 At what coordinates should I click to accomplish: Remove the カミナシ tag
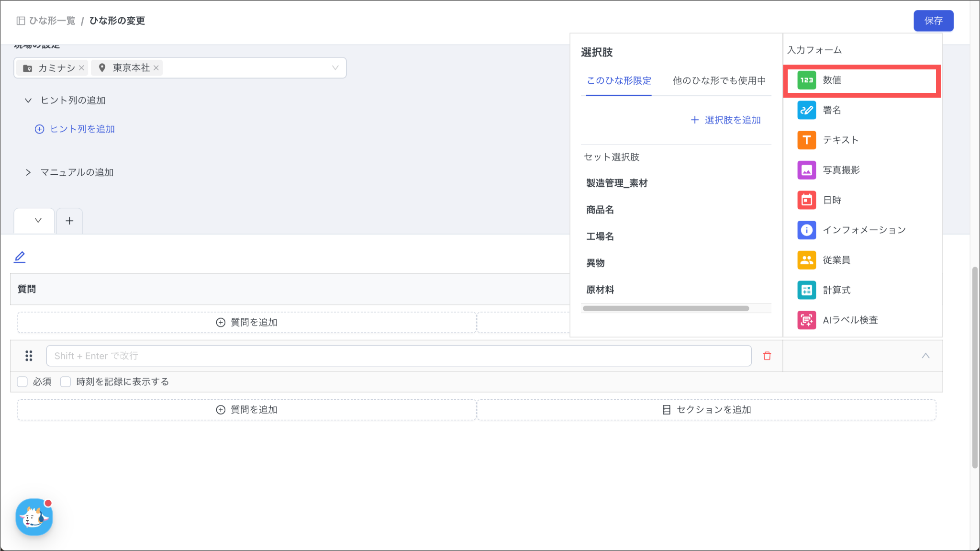[x=82, y=68]
